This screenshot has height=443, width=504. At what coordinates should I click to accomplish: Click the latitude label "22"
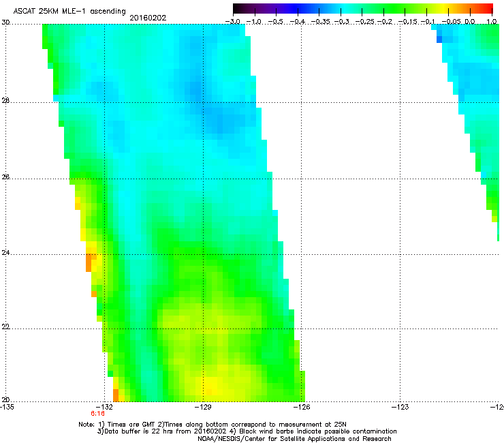pyautogui.click(x=5, y=326)
